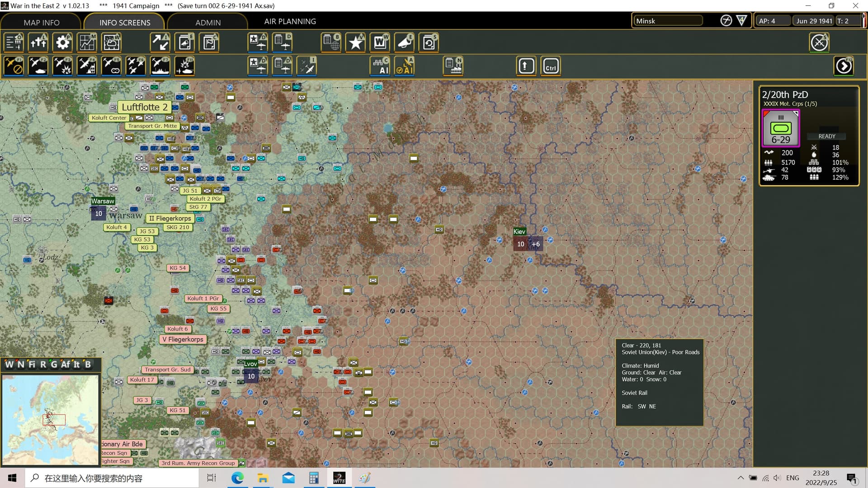The image size is (868, 488).
Task: Open Microsoft Edge from taskbar
Action: 237,478
